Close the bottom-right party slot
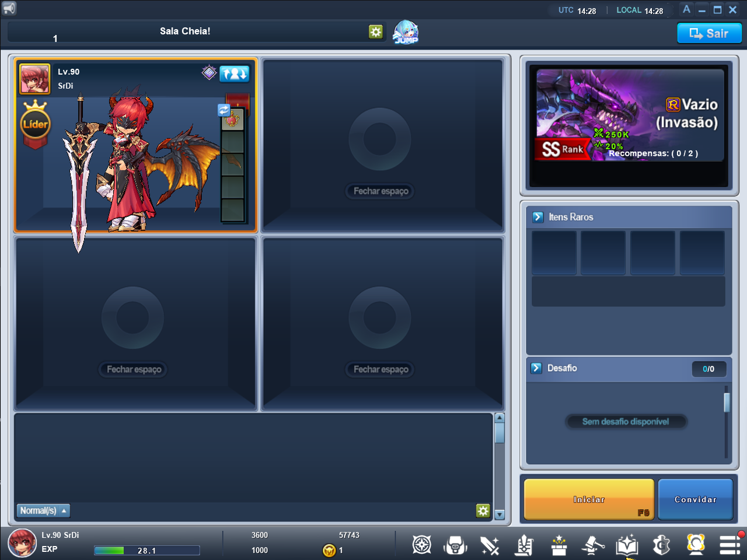The width and height of the screenshot is (747, 560). (381, 370)
